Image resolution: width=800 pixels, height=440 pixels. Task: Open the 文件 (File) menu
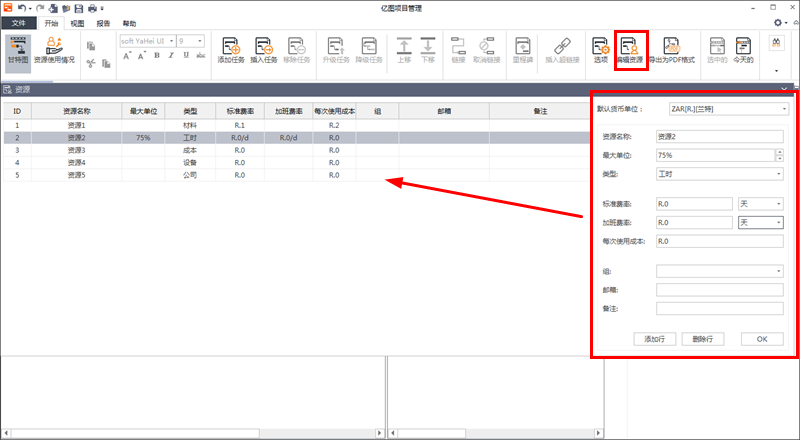[x=18, y=23]
